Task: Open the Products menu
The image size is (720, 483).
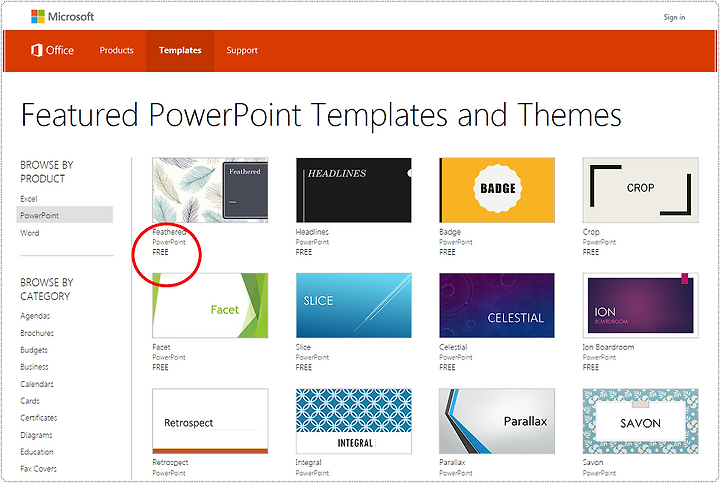Action: (117, 50)
